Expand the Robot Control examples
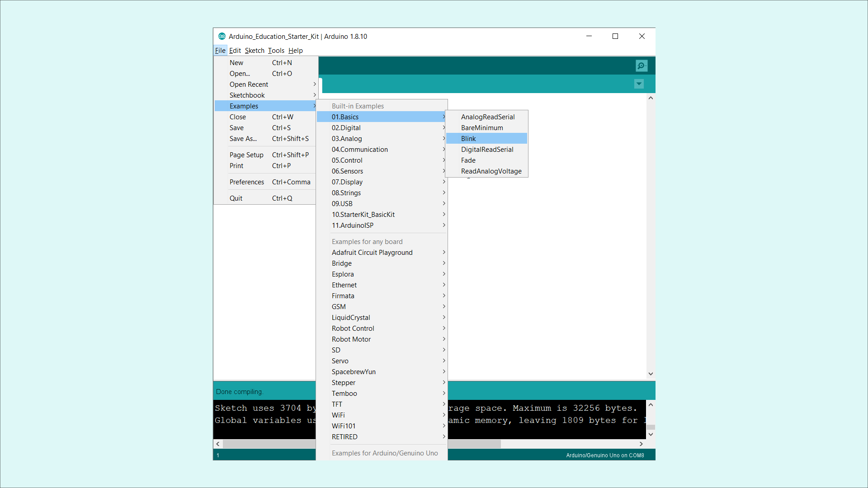 click(x=382, y=328)
